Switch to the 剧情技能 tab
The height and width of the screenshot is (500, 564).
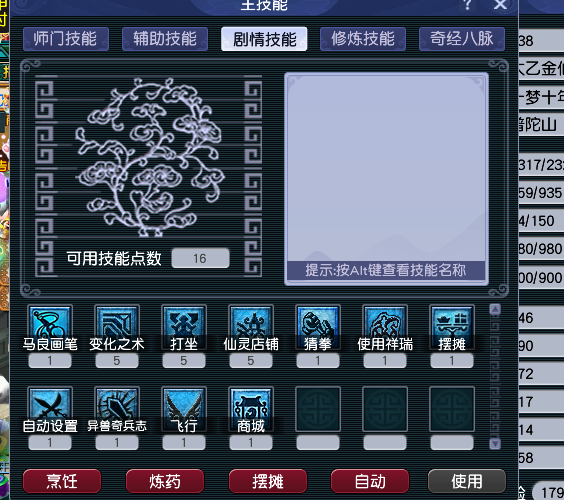[264, 39]
